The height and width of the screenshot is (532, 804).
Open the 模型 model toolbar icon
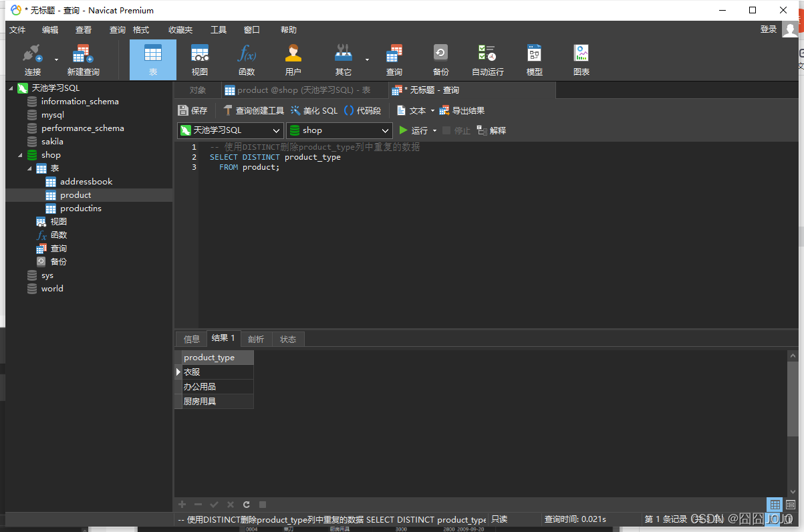pyautogui.click(x=534, y=60)
